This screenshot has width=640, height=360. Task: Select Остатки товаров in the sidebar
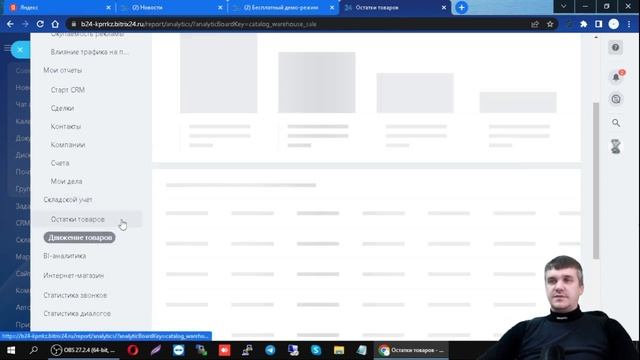click(x=78, y=219)
